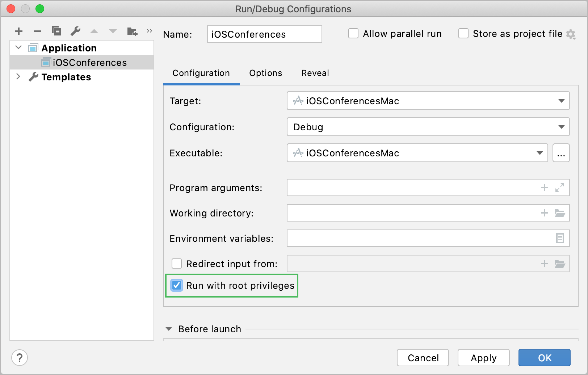Browse for the Working directory folder
Viewport: 588px width, 375px height.
point(560,213)
